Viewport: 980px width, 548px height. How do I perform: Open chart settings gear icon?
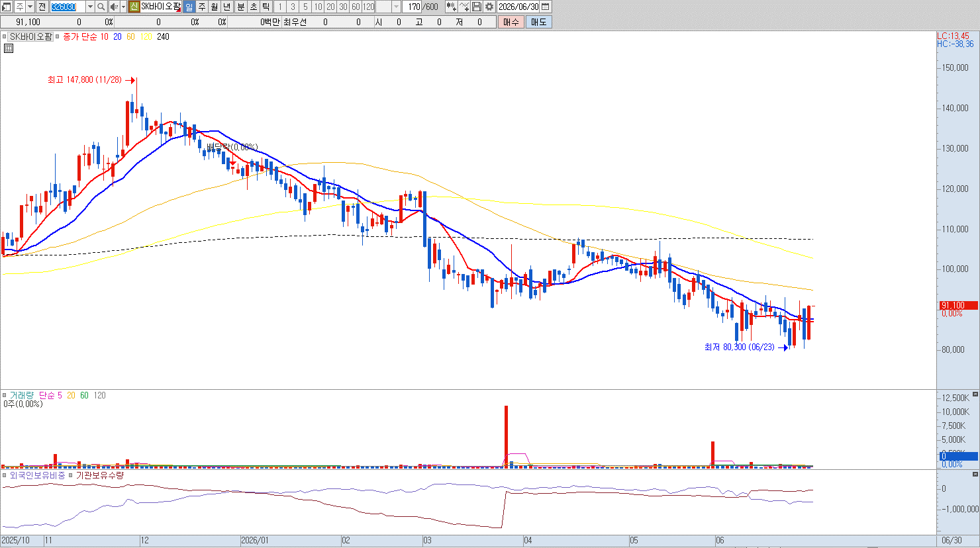[x=489, y=7]
